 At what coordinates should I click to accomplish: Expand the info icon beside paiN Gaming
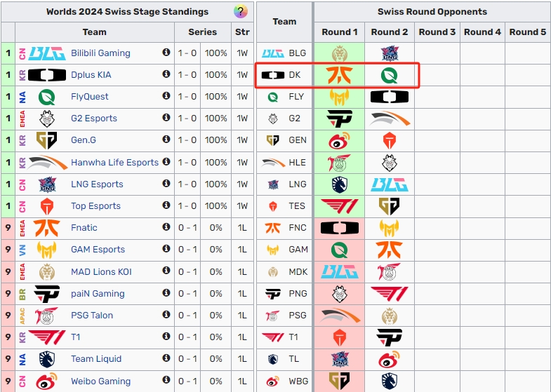166,293
